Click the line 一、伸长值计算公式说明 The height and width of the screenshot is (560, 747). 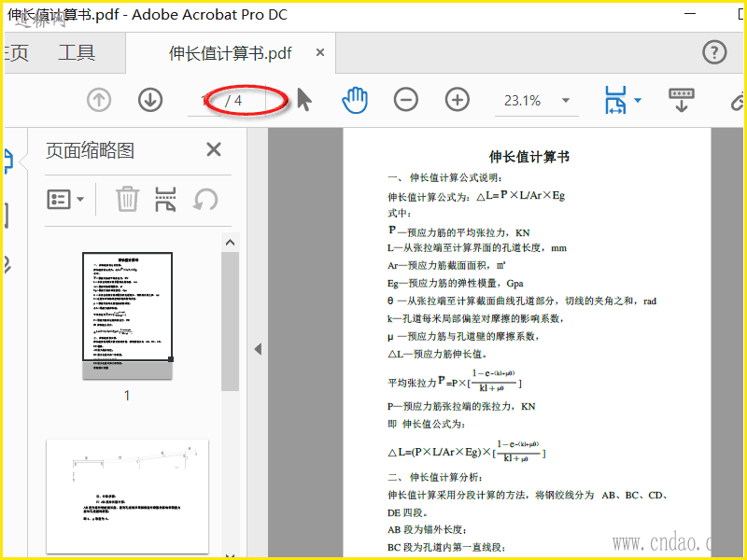445,177
